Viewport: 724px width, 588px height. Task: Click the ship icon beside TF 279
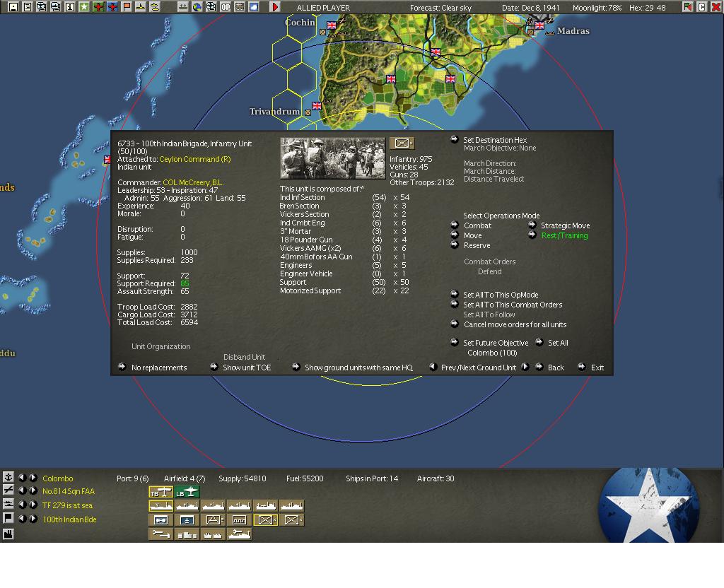[x=8, y=505]
